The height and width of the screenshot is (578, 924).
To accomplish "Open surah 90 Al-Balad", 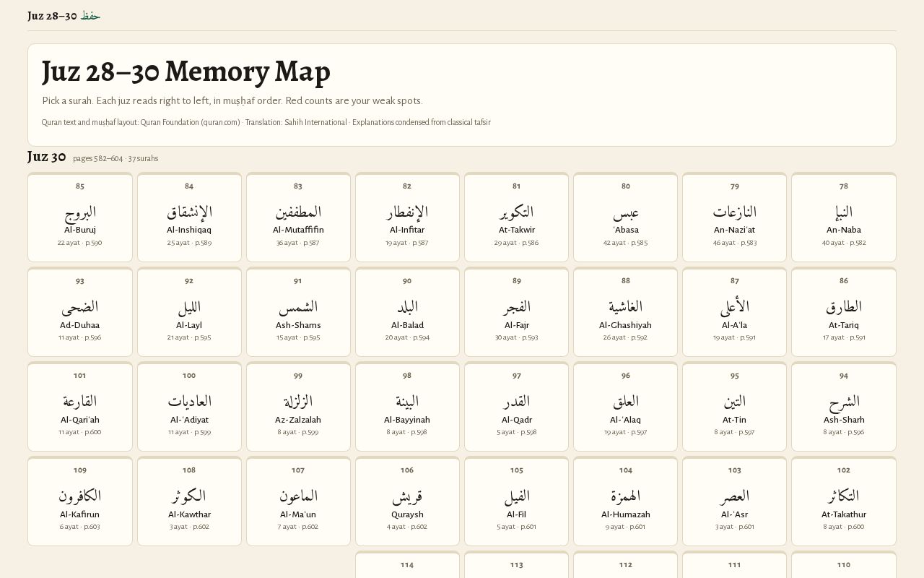I will pyautogui.click(x=407, y=311).
